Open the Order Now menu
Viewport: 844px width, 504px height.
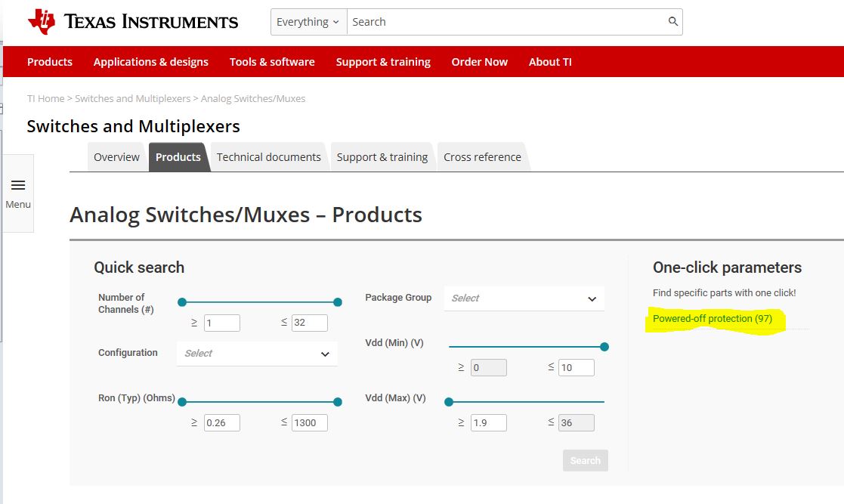(480, 62)
